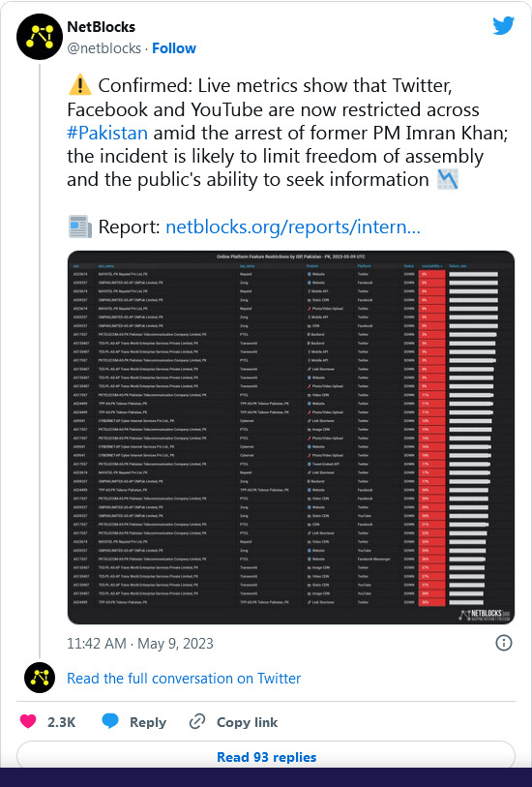The image size is (532, 787).
Task: Click the 2.3K likes count
Action: [61, 722]
